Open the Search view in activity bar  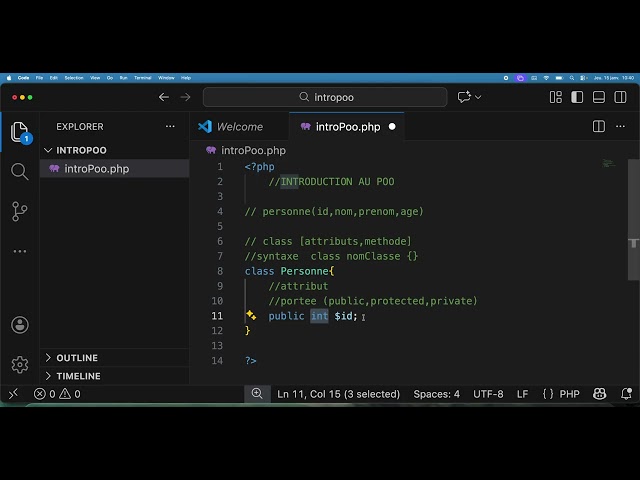coord(20,171)
